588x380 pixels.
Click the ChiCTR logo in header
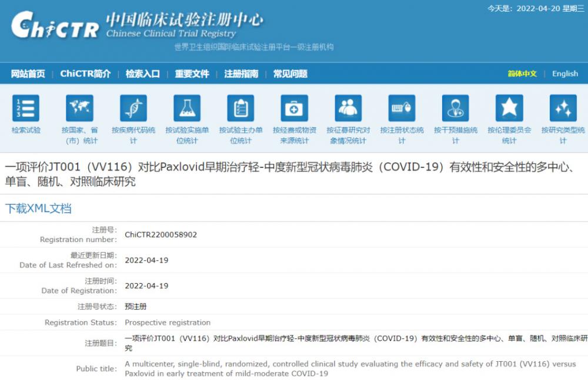coord(55,25)
